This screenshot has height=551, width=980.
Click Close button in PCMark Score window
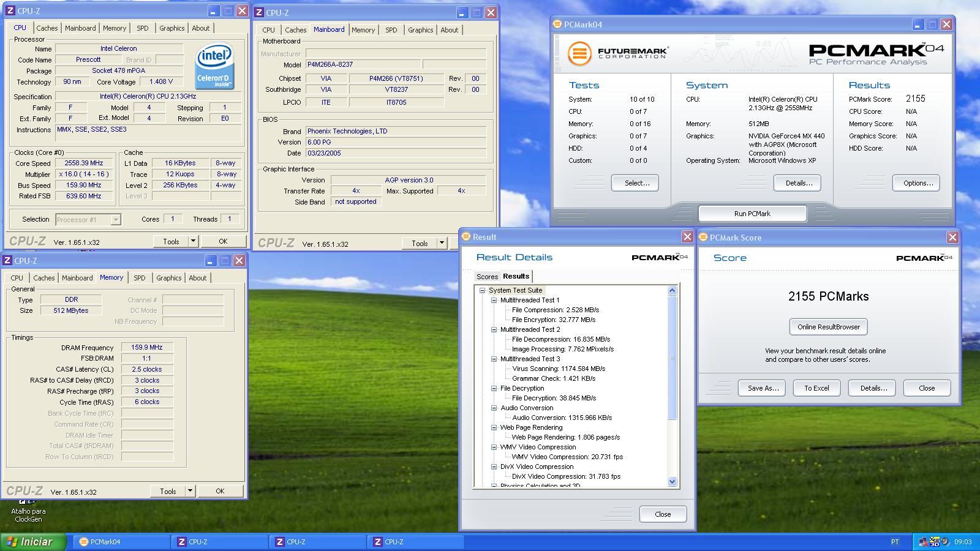click(x=927, y=388)
